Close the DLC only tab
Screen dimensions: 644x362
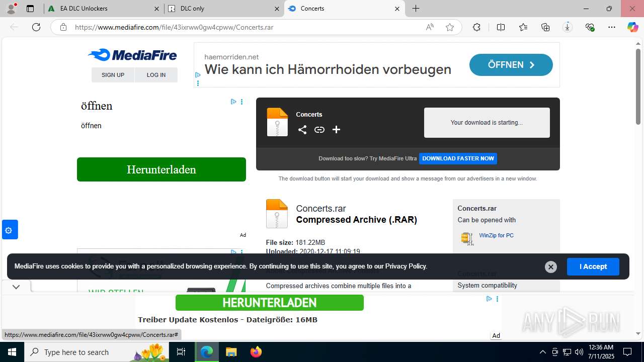(x=277, y=9)
